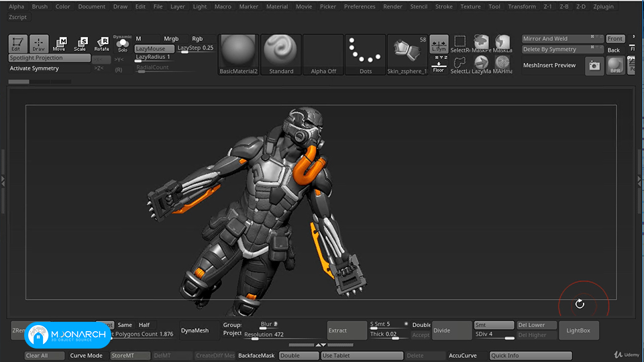Select the Draw mode icon
644x362 pixels.
tap(39, 44)
